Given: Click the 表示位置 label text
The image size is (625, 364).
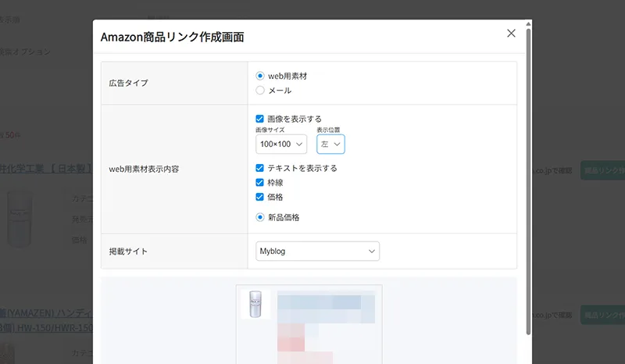Looking at the screenshot, I should (328, 130).
